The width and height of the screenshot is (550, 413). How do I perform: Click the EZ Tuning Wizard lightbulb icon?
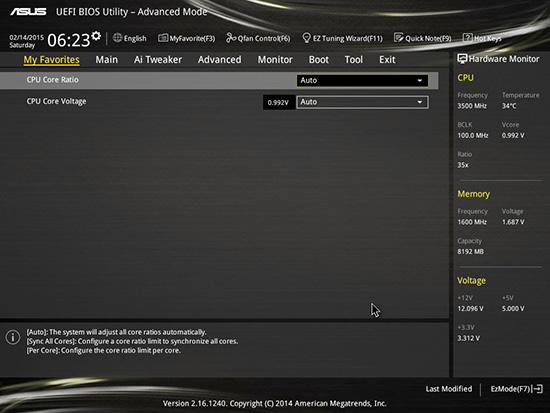tap(306, 38)
